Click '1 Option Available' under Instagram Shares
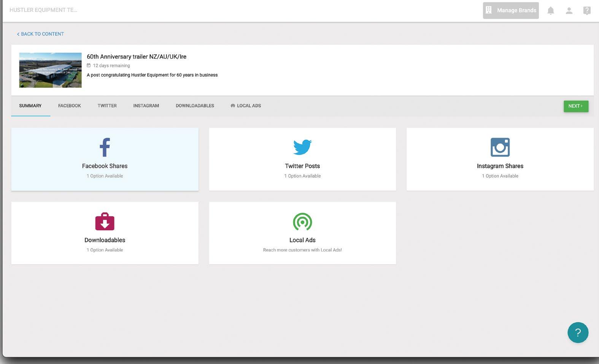Viewport: 599px width, 364px height. pyautogui.click(x=500, y=176)
